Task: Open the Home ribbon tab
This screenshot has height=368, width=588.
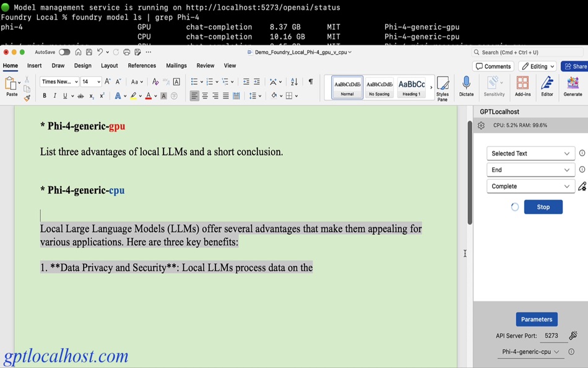Action: pos(11,66)
